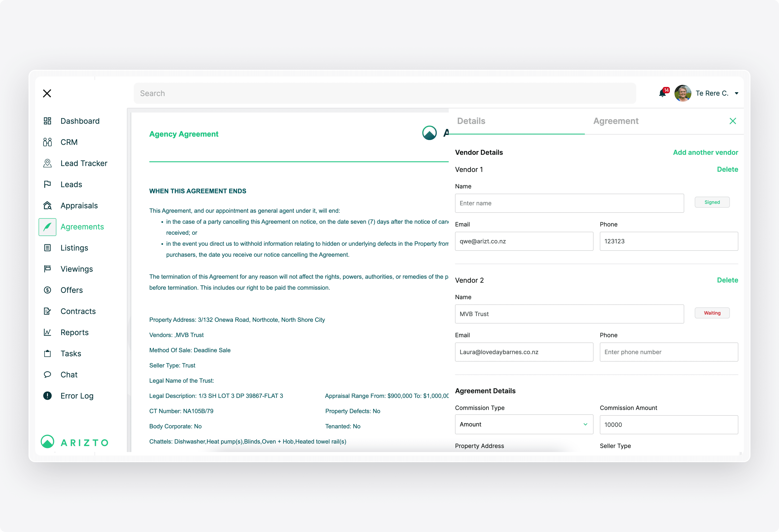779x532 pixels.
Task: Switch to the Agreement tab
Action: [x=616, y=121]
